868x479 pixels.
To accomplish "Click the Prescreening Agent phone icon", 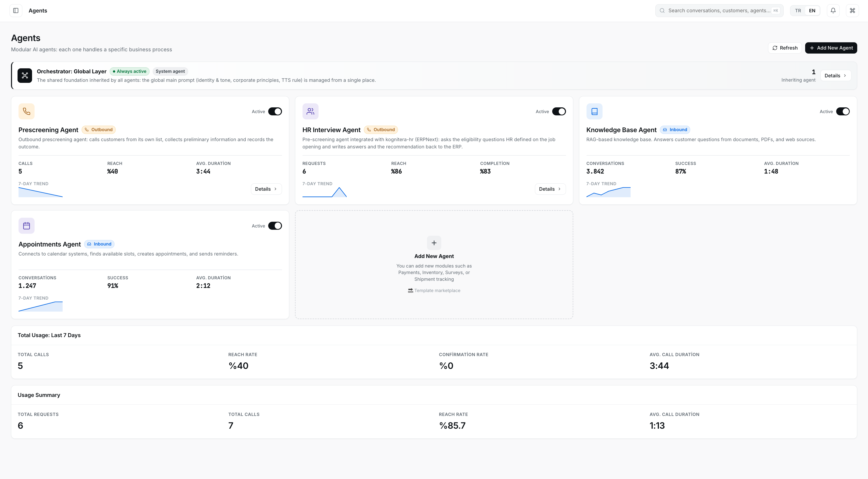I will [x=27, y=111].
